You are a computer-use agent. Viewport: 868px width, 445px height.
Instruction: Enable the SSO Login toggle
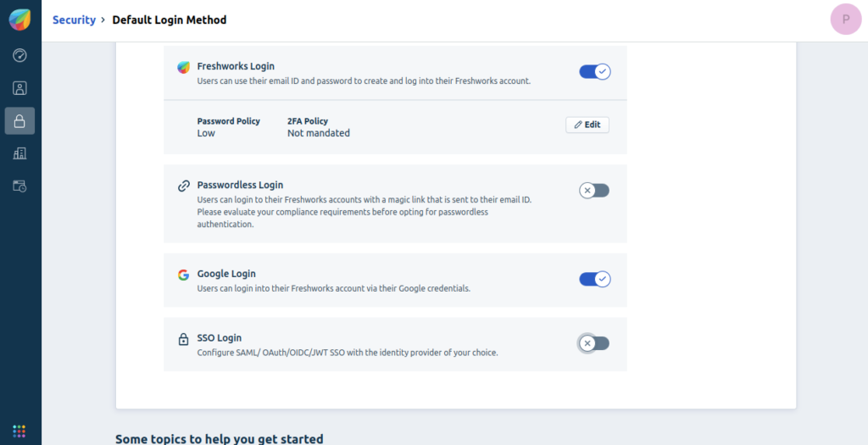(594, 343)
